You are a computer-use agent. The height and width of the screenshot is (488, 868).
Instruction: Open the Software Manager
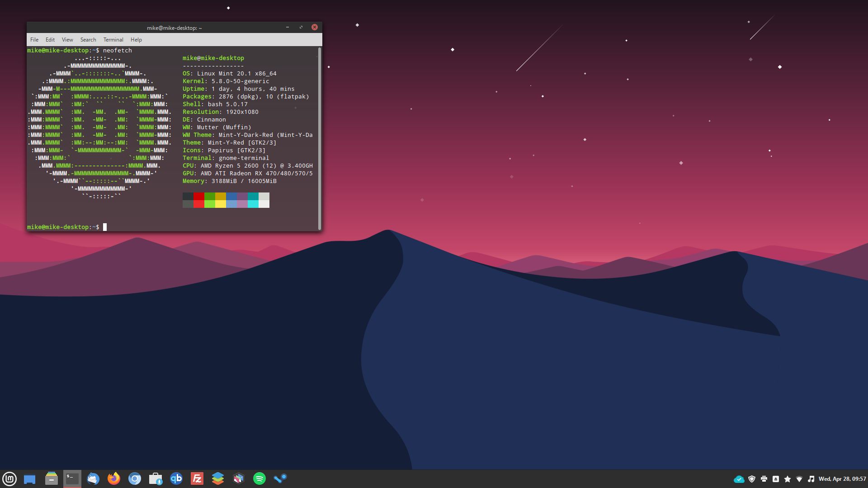coord(156,479)
